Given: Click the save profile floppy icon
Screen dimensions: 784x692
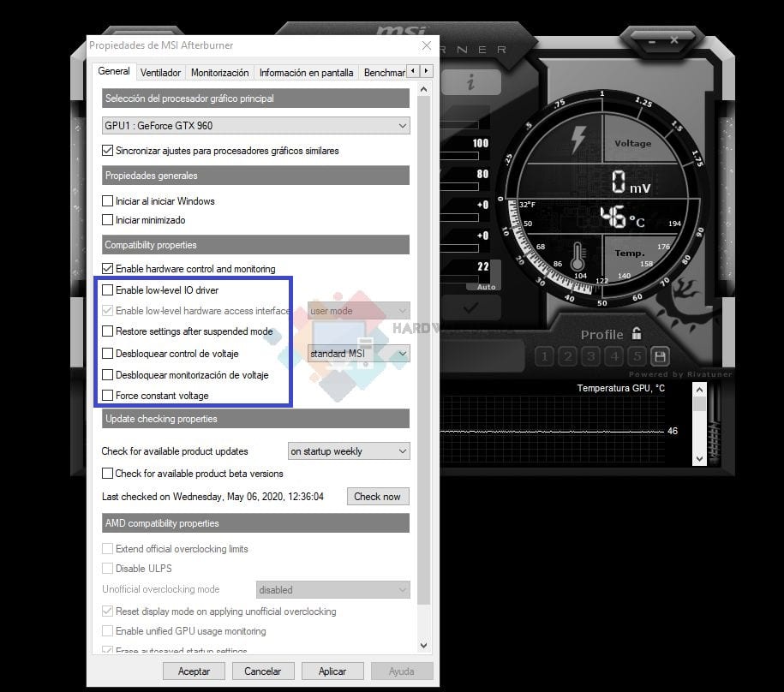Looking at the screenshot, I should [x=660, y=356].
